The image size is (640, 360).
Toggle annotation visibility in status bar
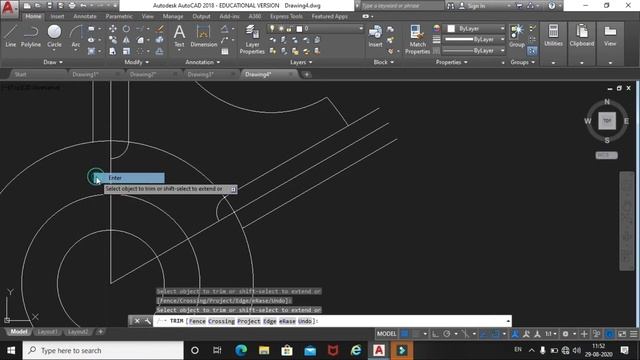tap(515, 334)
